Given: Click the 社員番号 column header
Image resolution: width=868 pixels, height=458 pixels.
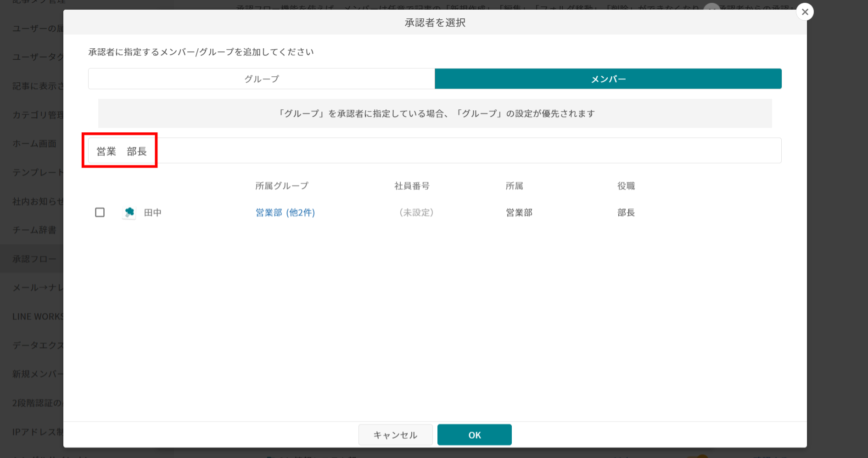Looking at the screenshot, I should coord(412,186).
